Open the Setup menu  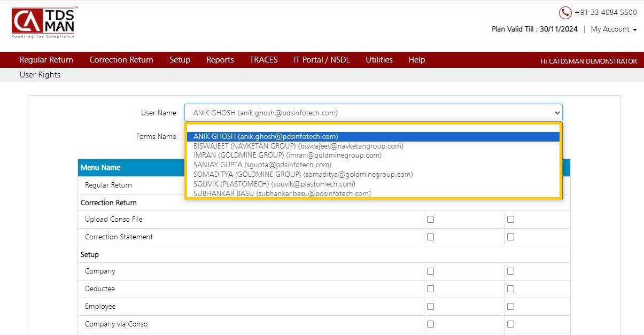(x=180, y=60)
